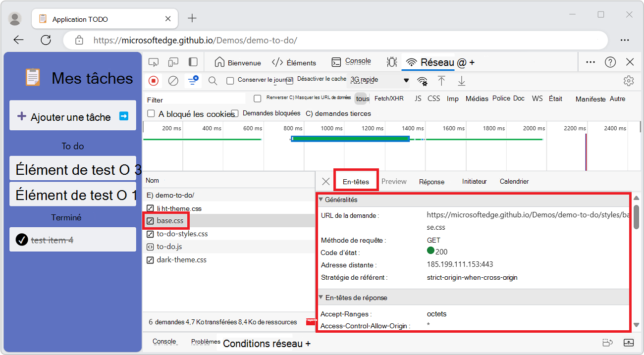Viewport: 644px width, 355px height.
Task: Enable the Conserver le journal checkbox
Action: [x=230, y=81]
